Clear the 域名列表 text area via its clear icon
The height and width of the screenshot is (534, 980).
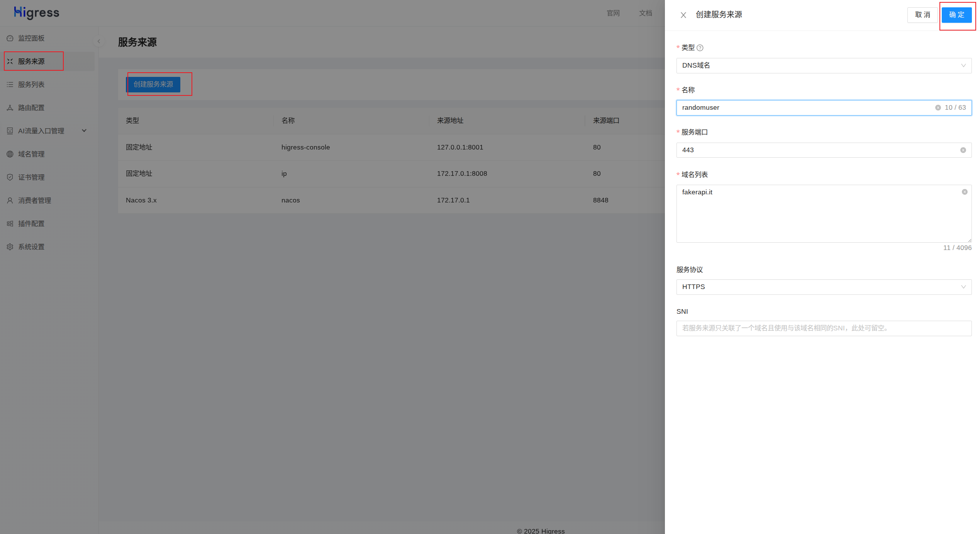965,192
